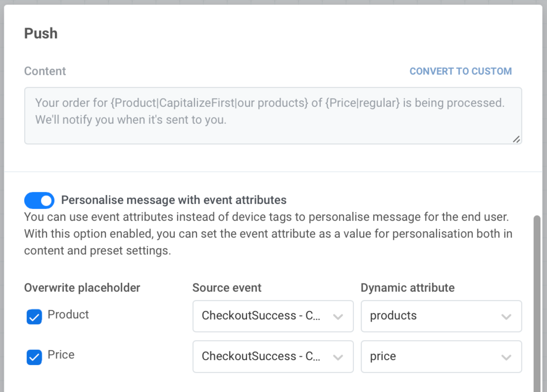The image size is (547, 392).
Task: Click chevron arrow in Product's Source event field
Action: click(x=338, y=317)
